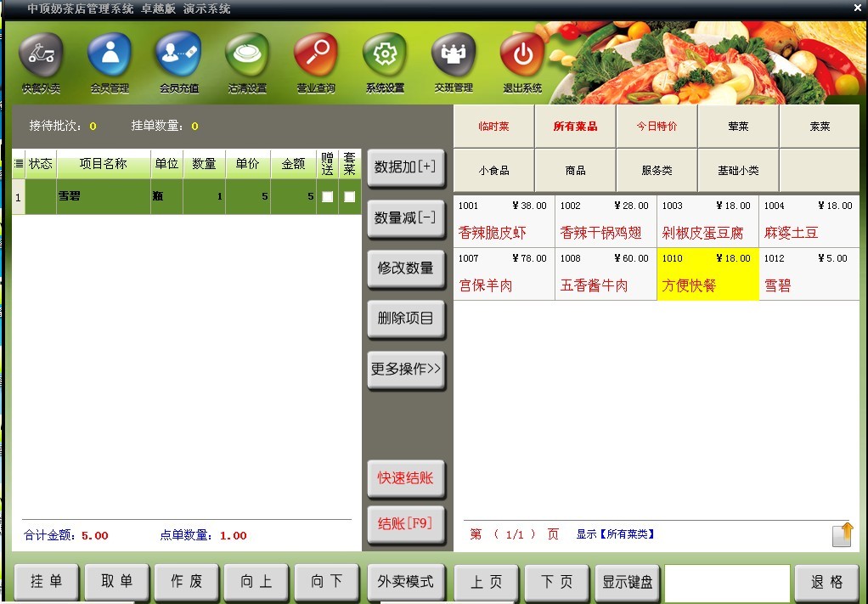Switch to the 基础小类 category tab

click(x=738, y=171)
